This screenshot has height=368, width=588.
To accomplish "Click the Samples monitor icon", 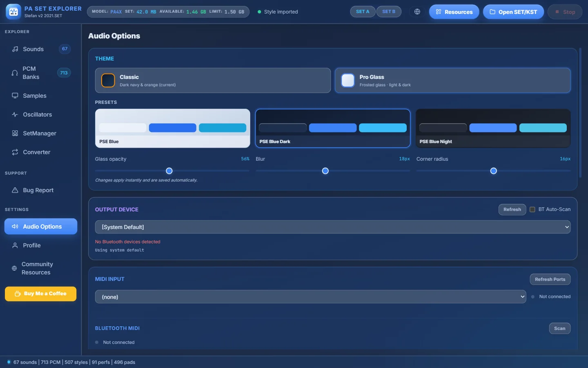I will coord(15,96).
